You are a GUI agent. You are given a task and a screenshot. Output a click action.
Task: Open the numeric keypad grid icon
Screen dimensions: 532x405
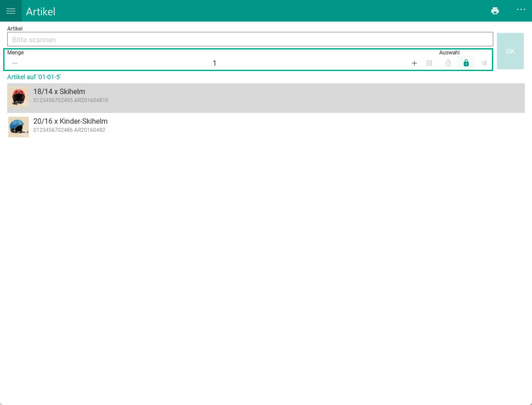pyautogui.click(x=430, y=63)
